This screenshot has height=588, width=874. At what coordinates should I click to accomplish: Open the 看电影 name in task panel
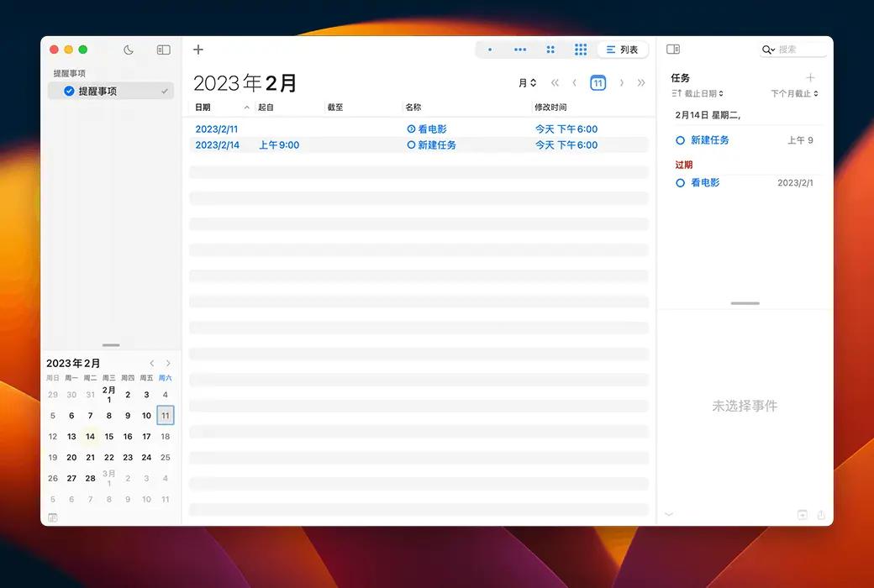[705, 183]
